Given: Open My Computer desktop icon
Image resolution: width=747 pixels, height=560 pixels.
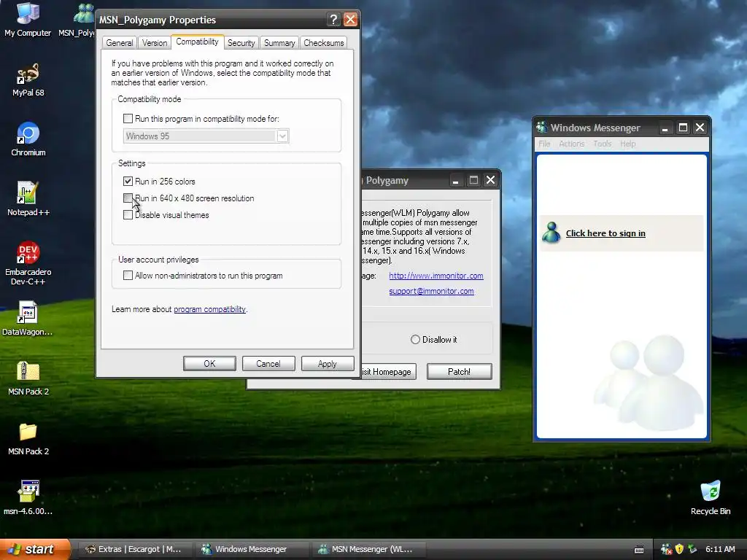Looking at the screenshot, I should click(x=28, y=20).
